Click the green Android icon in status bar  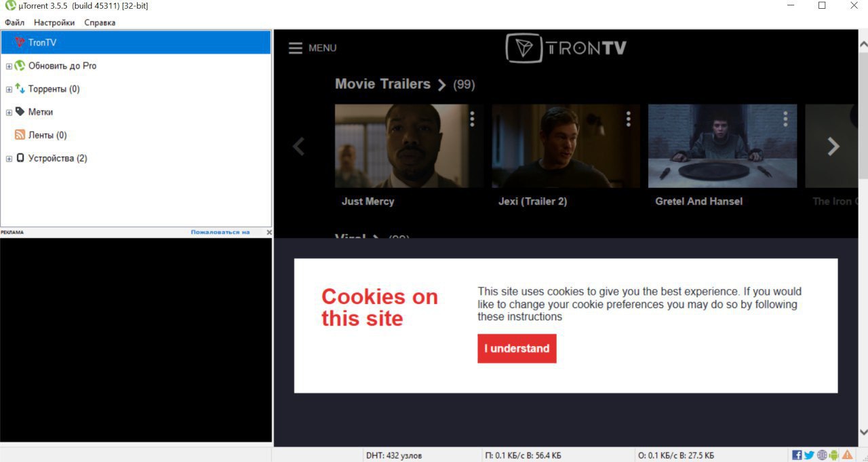[x=834, y=455]
